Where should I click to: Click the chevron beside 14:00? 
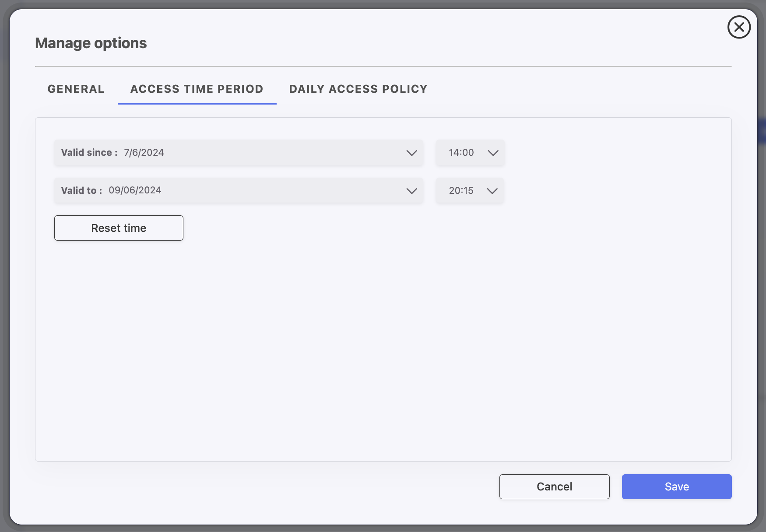(493, 153)
